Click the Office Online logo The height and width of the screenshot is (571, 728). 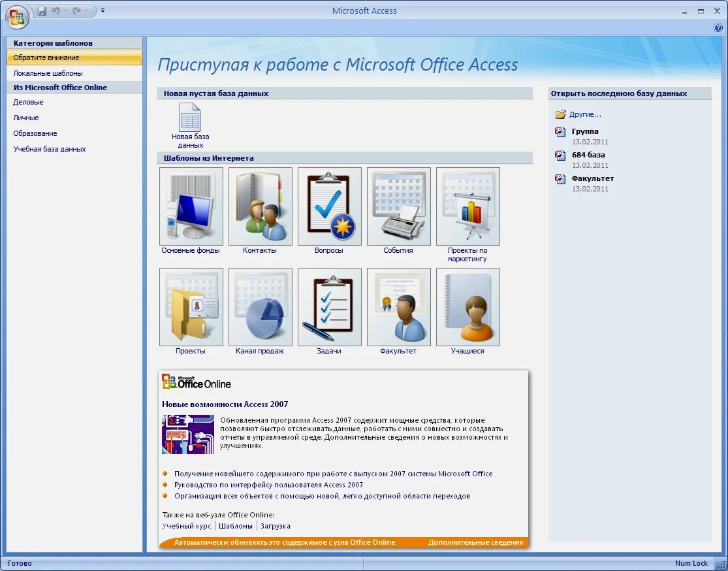[197, 382]
